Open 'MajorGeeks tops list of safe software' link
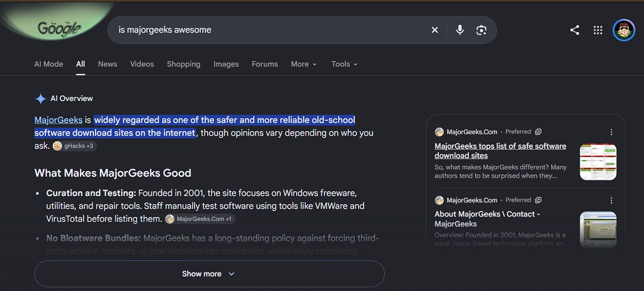This screenshot has height=291, width=644. click(500, 151)
